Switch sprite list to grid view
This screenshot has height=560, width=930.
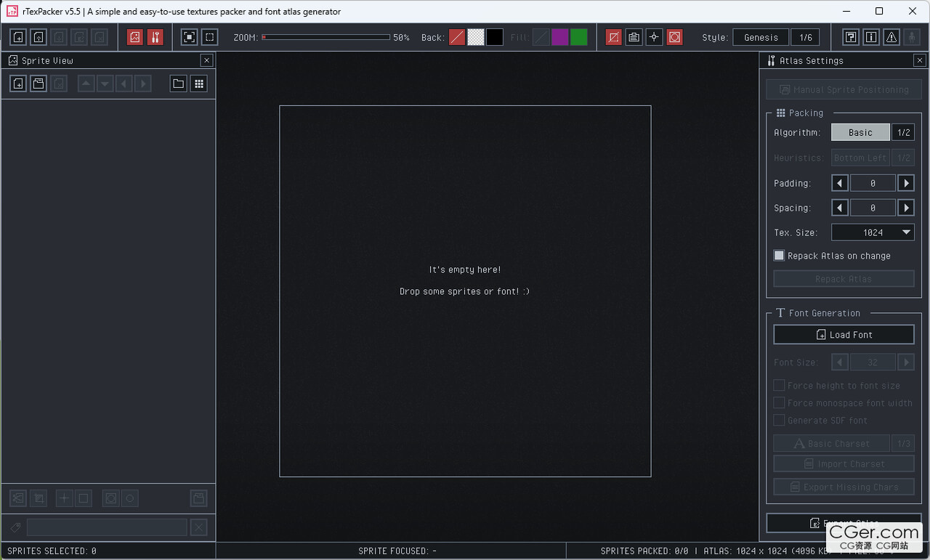[198, 84]
